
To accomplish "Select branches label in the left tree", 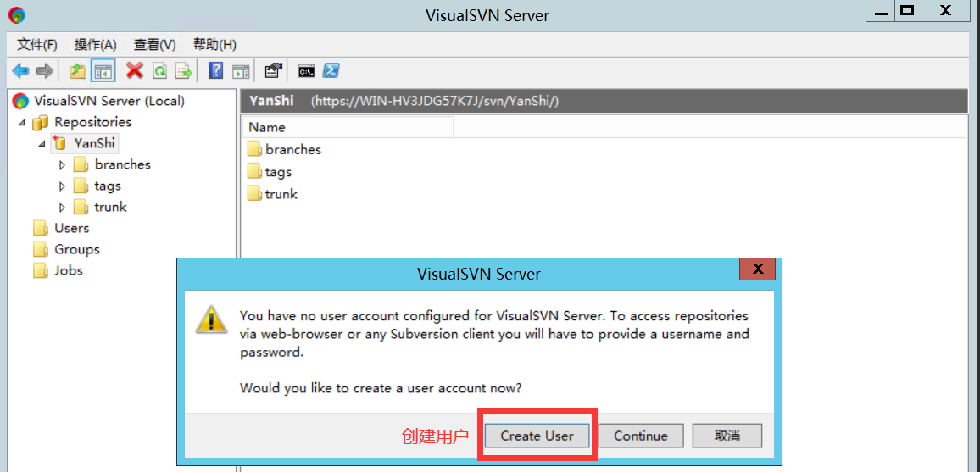I will click(122, 164).
